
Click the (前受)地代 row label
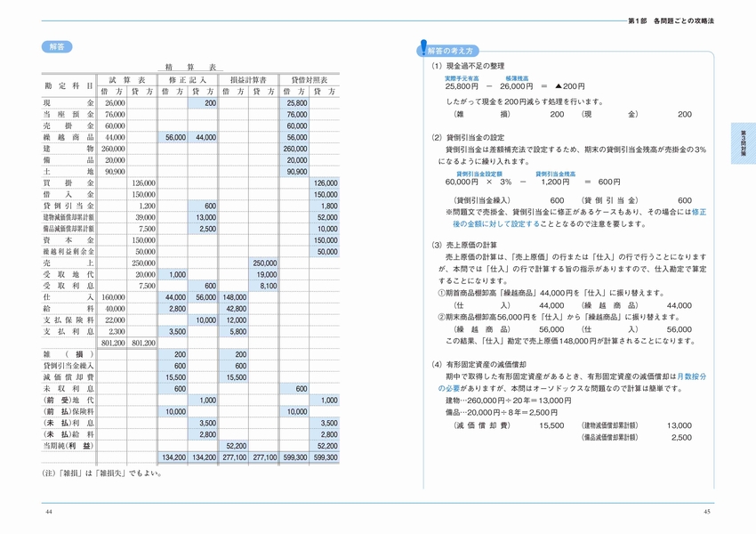coord(69,400)
